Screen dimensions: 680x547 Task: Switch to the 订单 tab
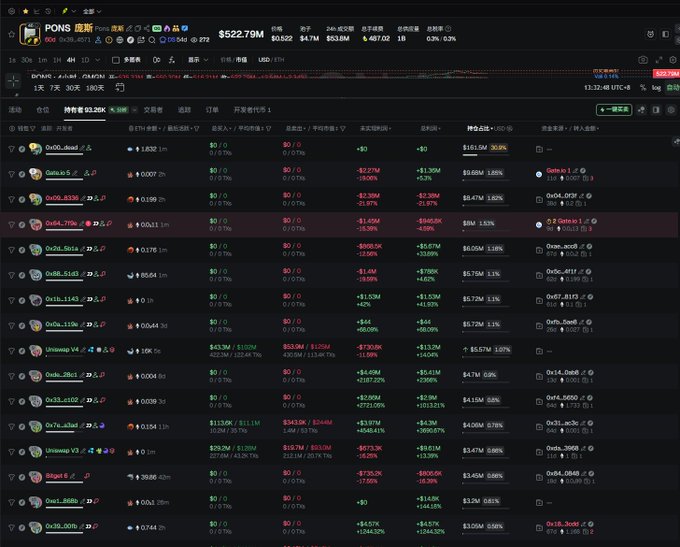click(x=212, y=110)
